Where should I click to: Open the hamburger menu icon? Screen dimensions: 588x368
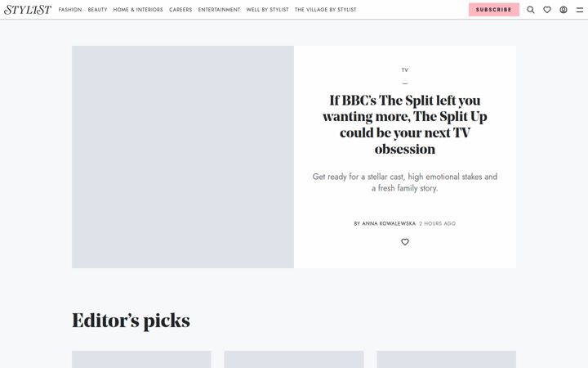coord(580,10)
